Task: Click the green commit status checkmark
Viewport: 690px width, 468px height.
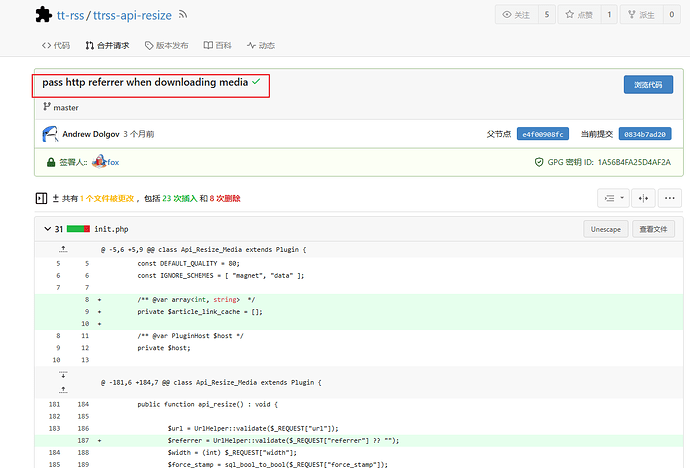Action: pos(256,82)
